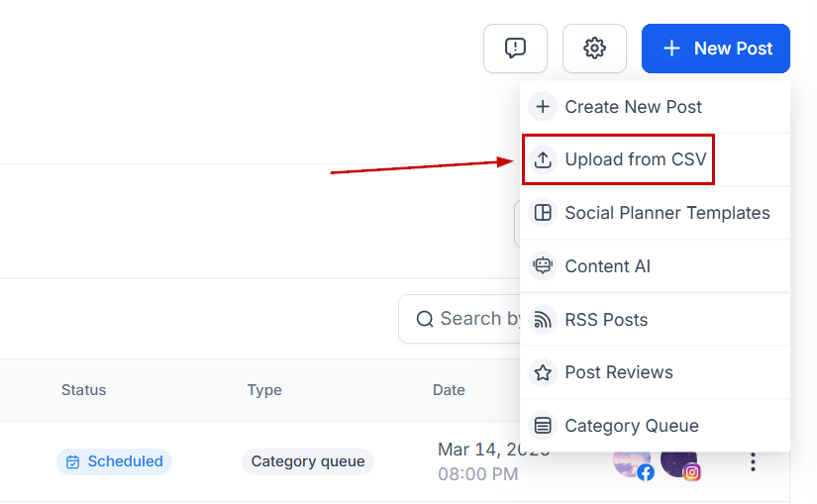Open RSS Posts option
817x504 pixels.
point(606,320)
